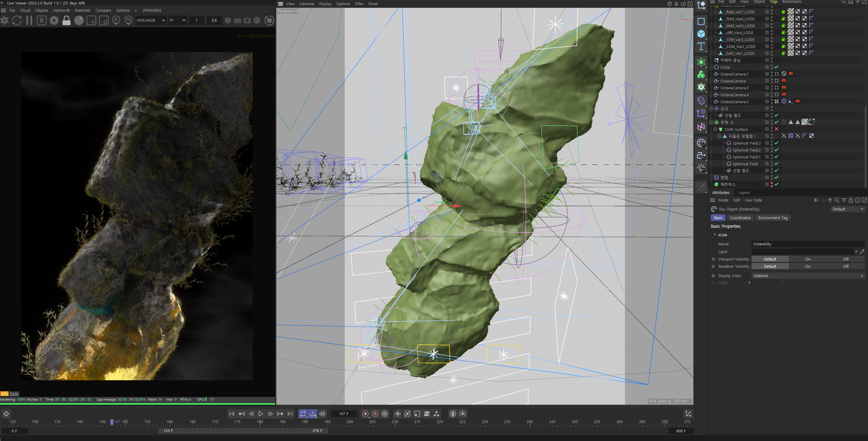Open the viewport Filter menu
The width and height of the screenshot is (868, 441).
[359, 4]
